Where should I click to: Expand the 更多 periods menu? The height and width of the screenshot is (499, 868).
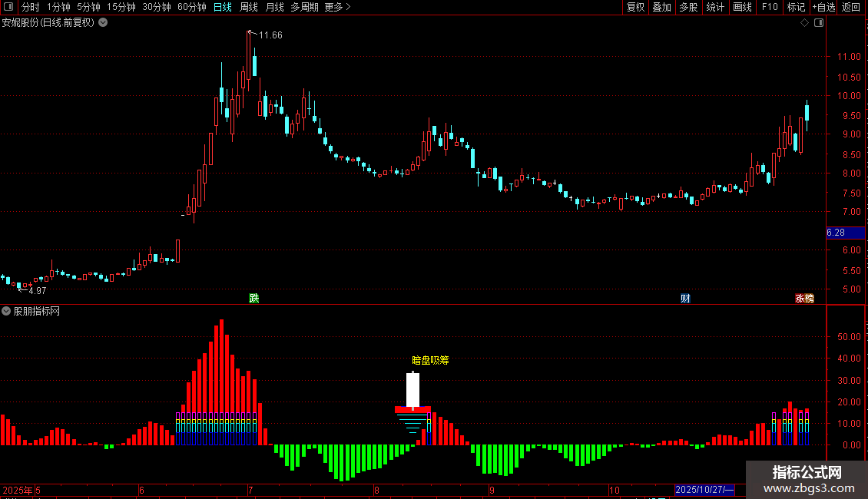(337, 7)
